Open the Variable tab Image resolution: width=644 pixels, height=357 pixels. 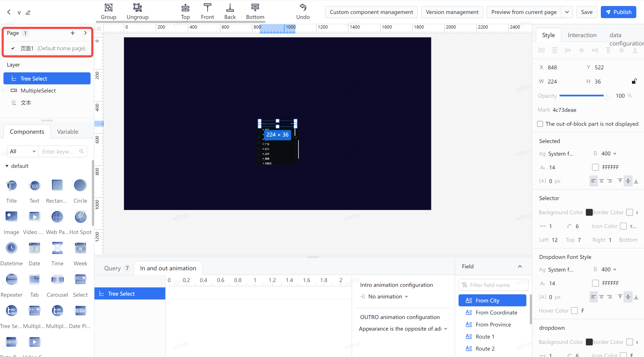pos(67,132)
